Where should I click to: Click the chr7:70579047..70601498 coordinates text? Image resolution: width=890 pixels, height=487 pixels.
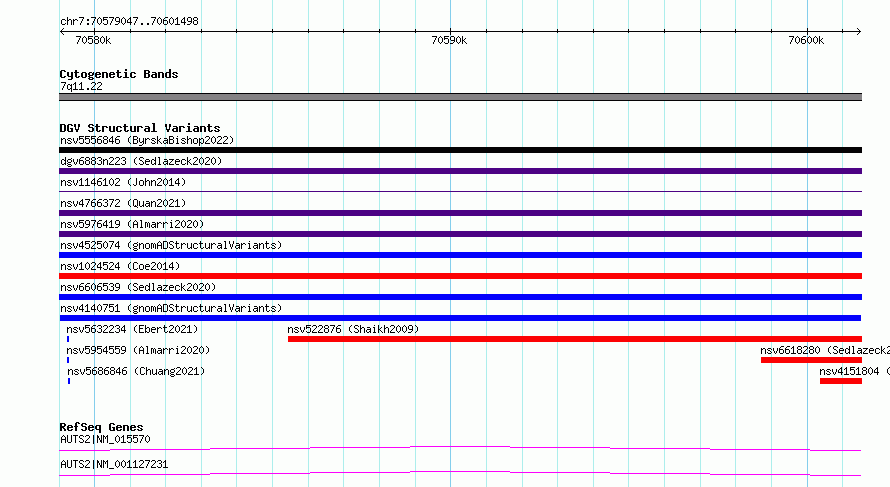tap(129, 21)
